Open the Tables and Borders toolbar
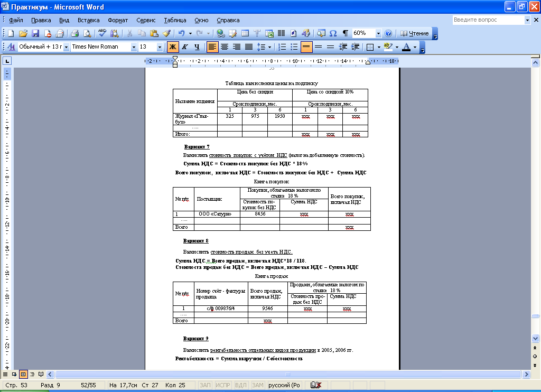 233,33
